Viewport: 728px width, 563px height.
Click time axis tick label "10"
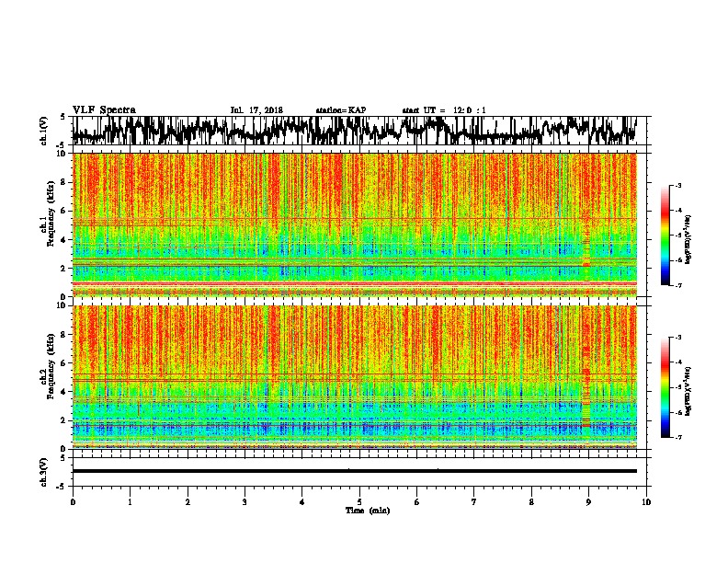pyautogui.click(x=646, y=502)
